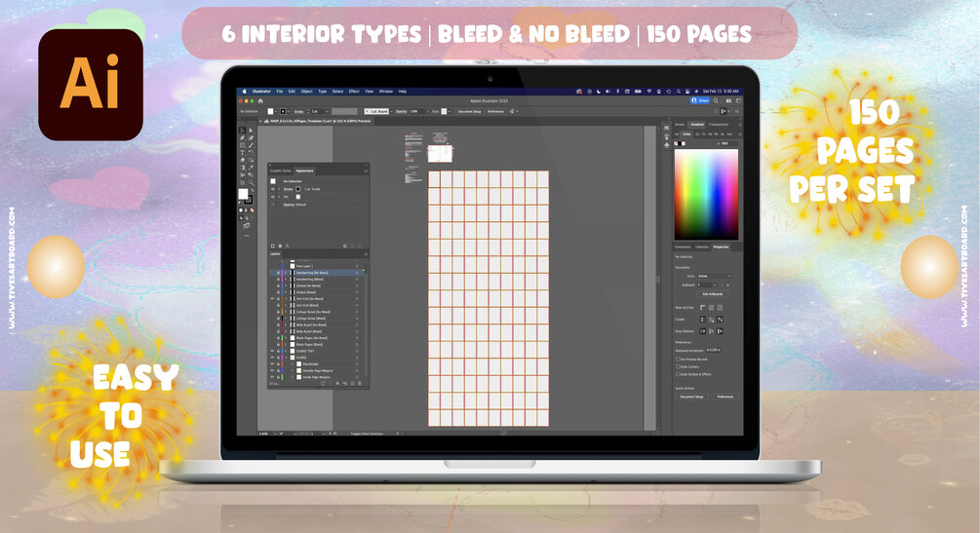The image size is (980, 533).
Task: Select the Handwriting [Bleed] layer row
Action: pos(318,280)
